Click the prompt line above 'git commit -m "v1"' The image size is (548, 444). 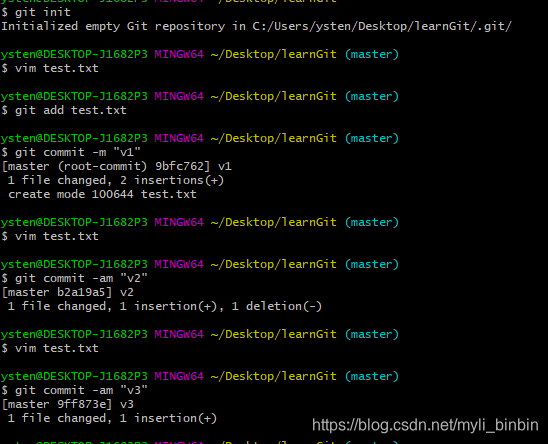click(200, 138)
